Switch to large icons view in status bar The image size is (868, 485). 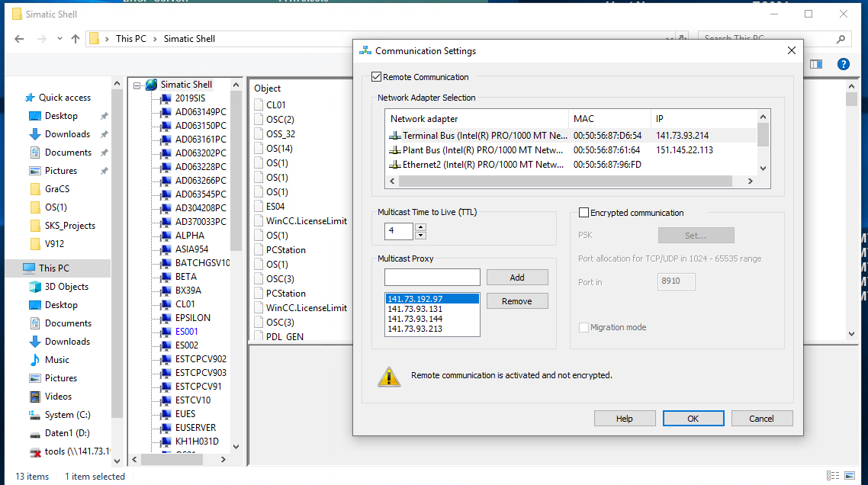[x=850, y=476]
